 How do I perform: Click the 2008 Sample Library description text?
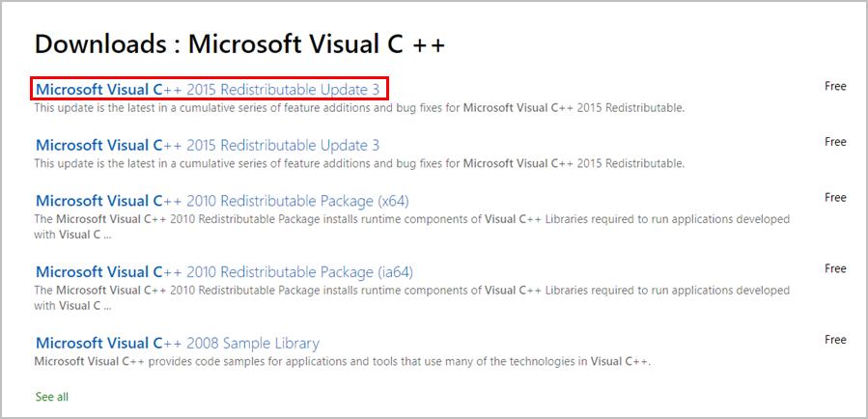pyautogui.click(x=343, y=362)
